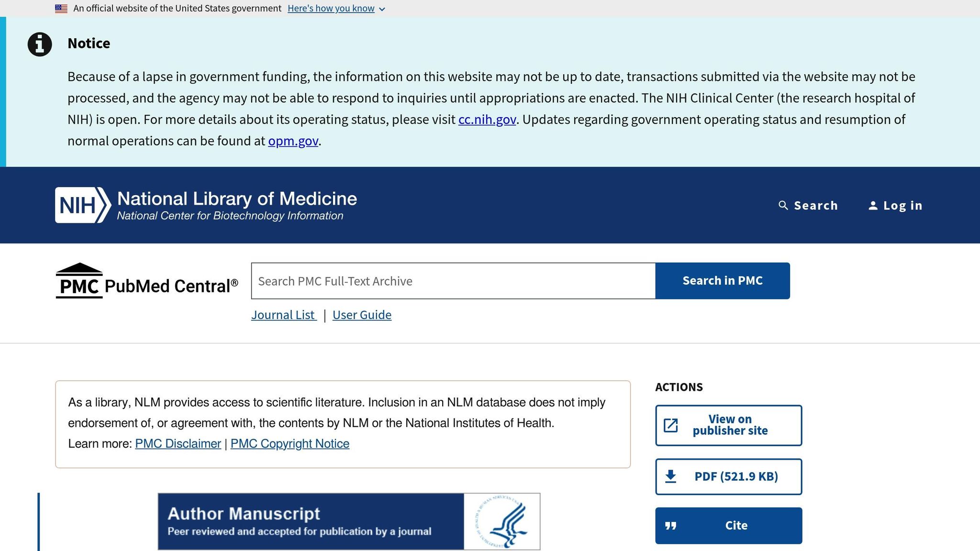Click the chevron next to Here's how you know
The image size is (980, 551).
tap(382, 9)
